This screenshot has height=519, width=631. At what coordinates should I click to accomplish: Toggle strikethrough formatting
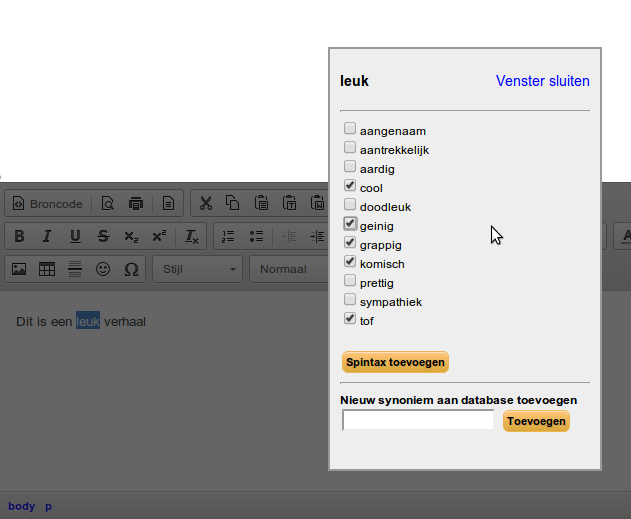point(103,236)
